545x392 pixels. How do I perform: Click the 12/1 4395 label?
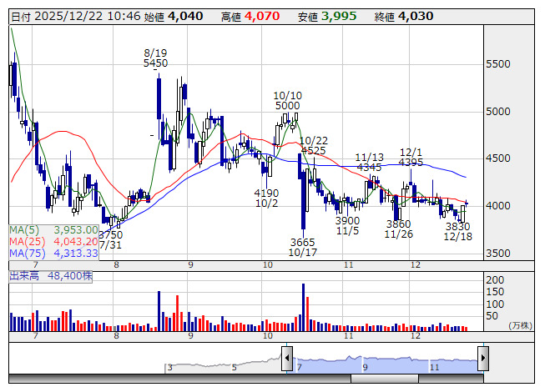pos(411,158)
